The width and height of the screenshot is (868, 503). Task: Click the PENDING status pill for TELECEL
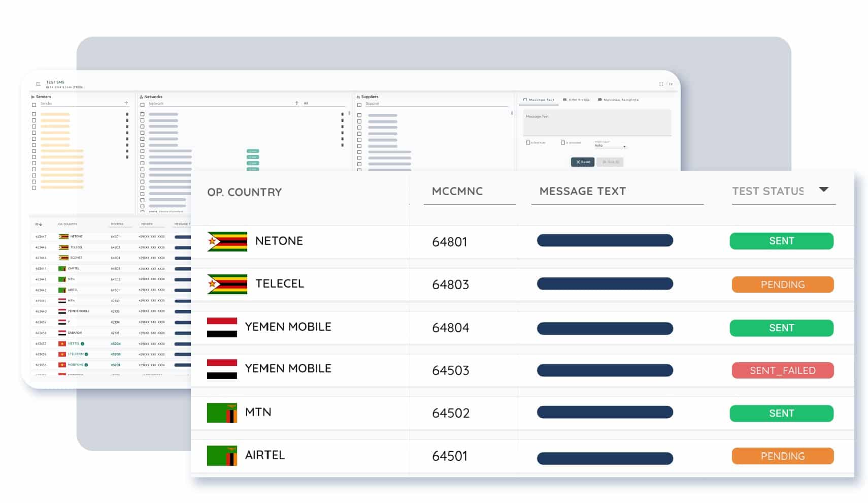pyautogui.click(x=782, y=285)
